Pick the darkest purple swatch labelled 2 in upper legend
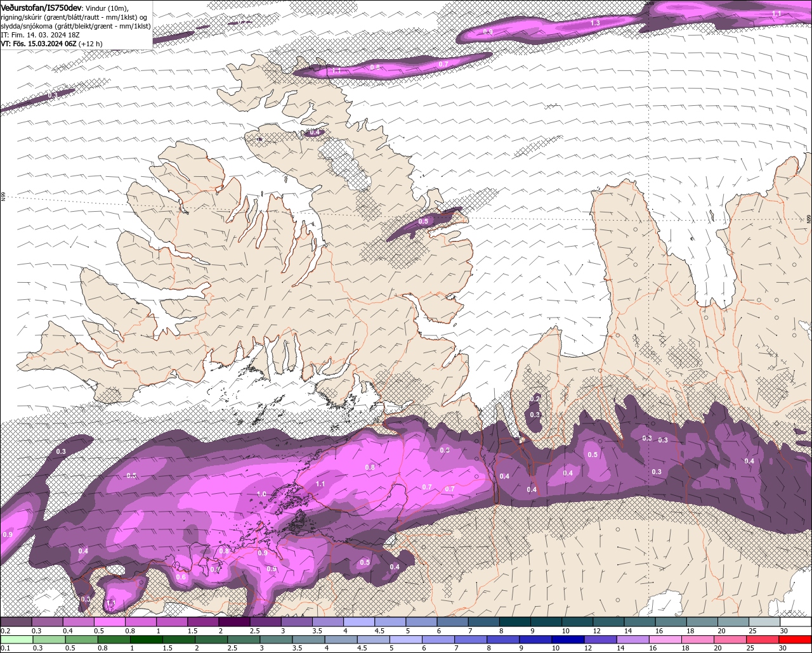 235,622
